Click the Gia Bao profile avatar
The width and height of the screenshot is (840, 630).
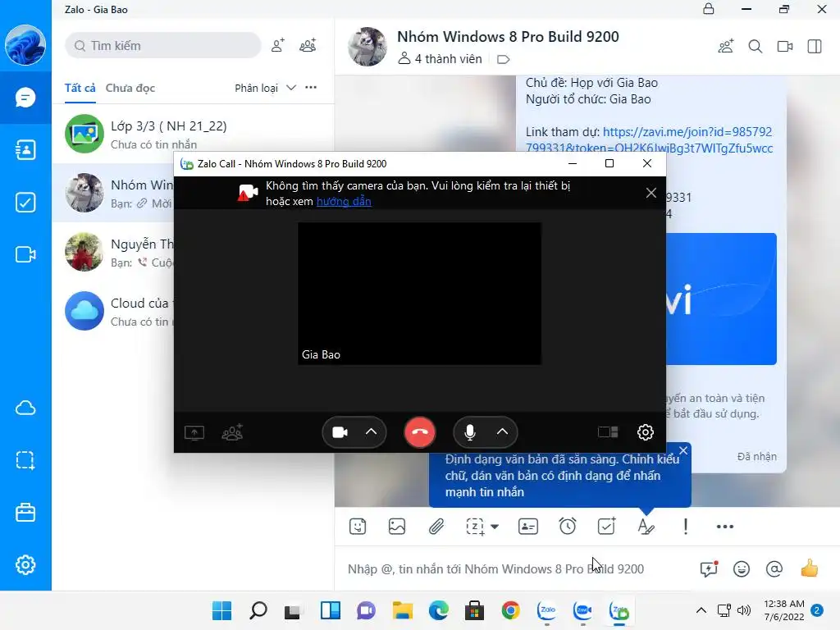[x=25, y=45]
